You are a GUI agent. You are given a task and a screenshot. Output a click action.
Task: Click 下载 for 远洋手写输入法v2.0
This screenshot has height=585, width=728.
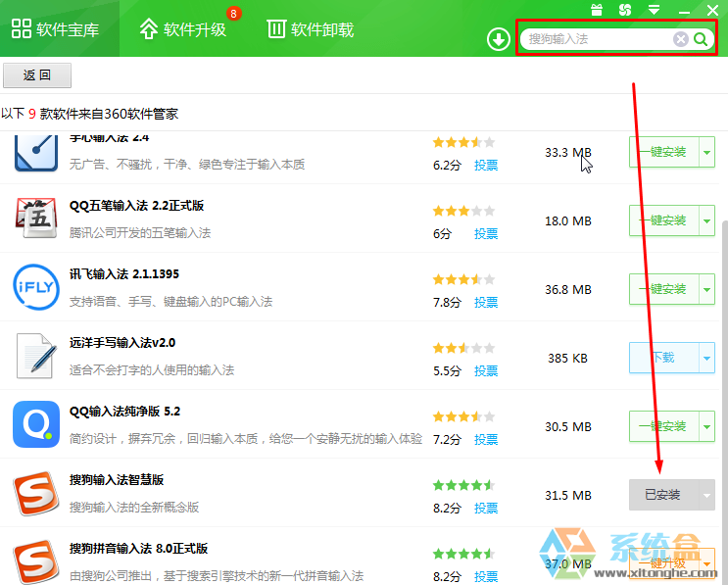(664, 358)
